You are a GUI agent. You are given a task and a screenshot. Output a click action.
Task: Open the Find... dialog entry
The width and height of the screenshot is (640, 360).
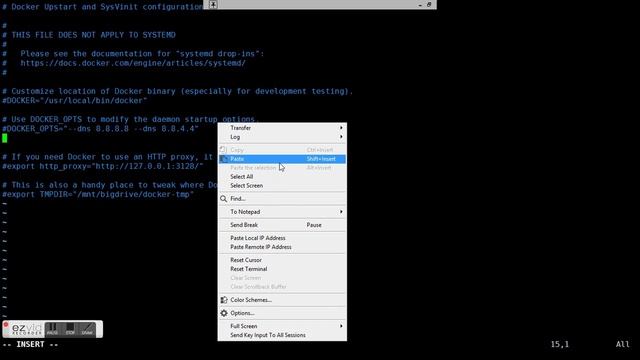pos(282,199)
